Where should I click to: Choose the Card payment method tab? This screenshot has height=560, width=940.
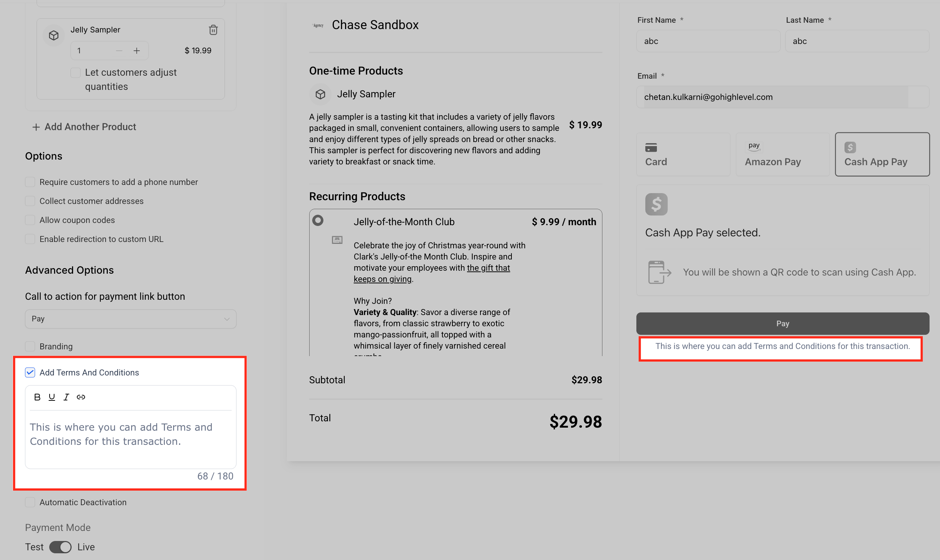pos(683,154)
